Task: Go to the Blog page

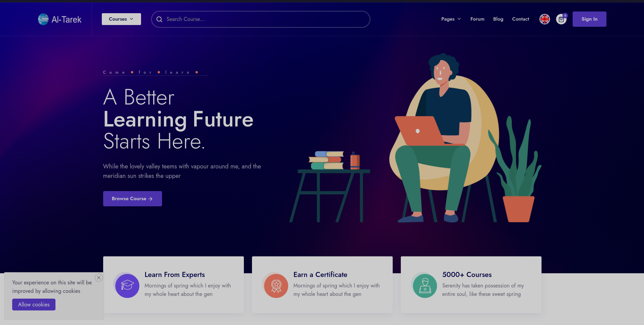Action: (498, 19)
